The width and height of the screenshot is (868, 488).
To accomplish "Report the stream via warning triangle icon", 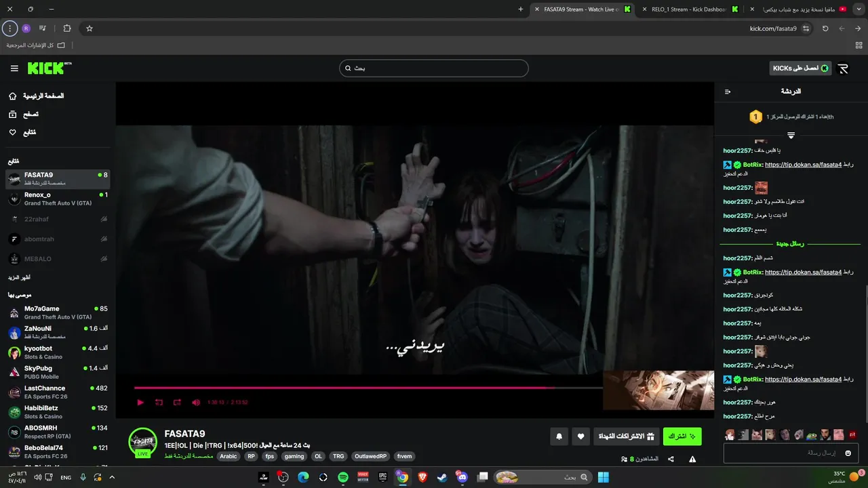I will [692, 459].
